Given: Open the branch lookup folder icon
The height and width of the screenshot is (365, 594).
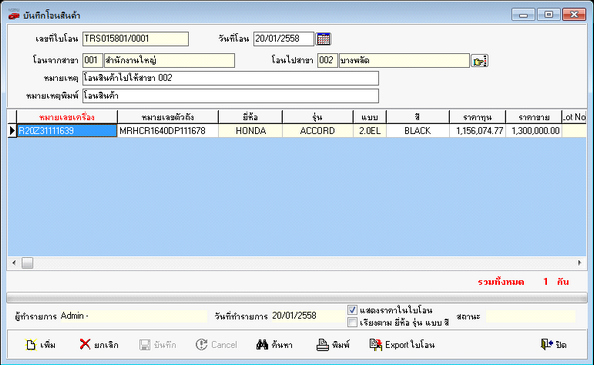Looking at the screenshot, I should point(480,61).
